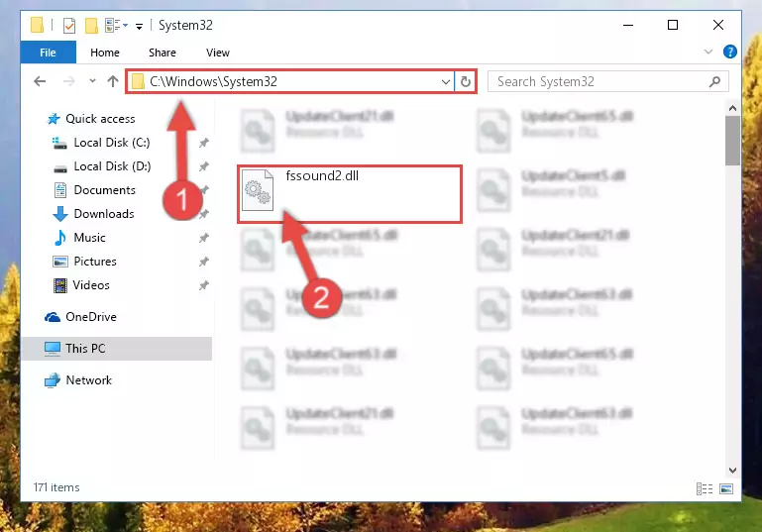Viewport: 762px width, 532px height.
Task: Click the pin icon next to Local Disk (C:)
Action: point(203,143)
